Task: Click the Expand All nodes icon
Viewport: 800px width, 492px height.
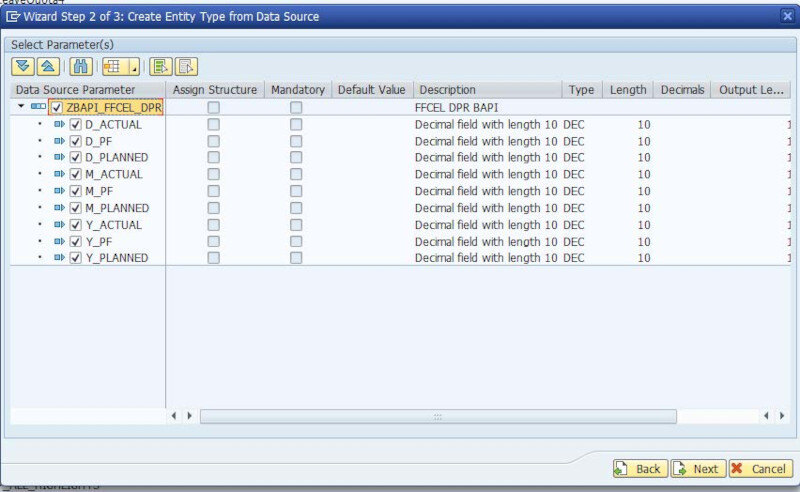Action: tap(23, 67)
